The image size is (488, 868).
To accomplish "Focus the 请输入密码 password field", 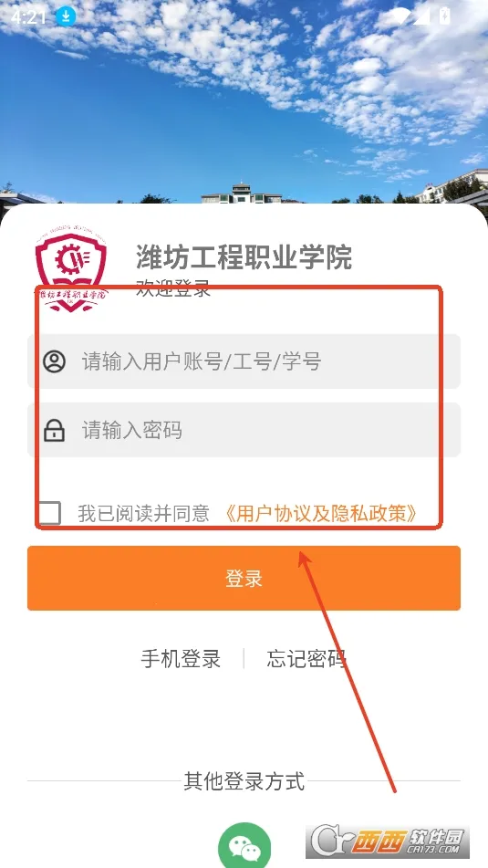I will (x=244, y=430).
